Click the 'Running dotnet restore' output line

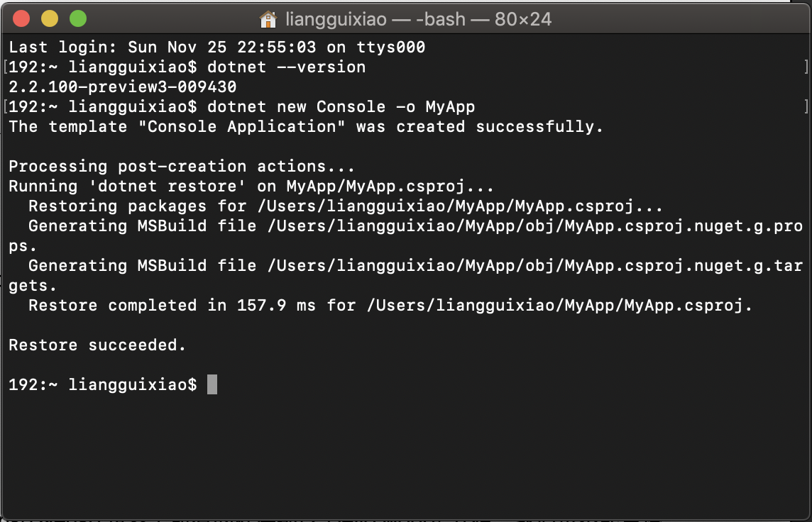251,187
